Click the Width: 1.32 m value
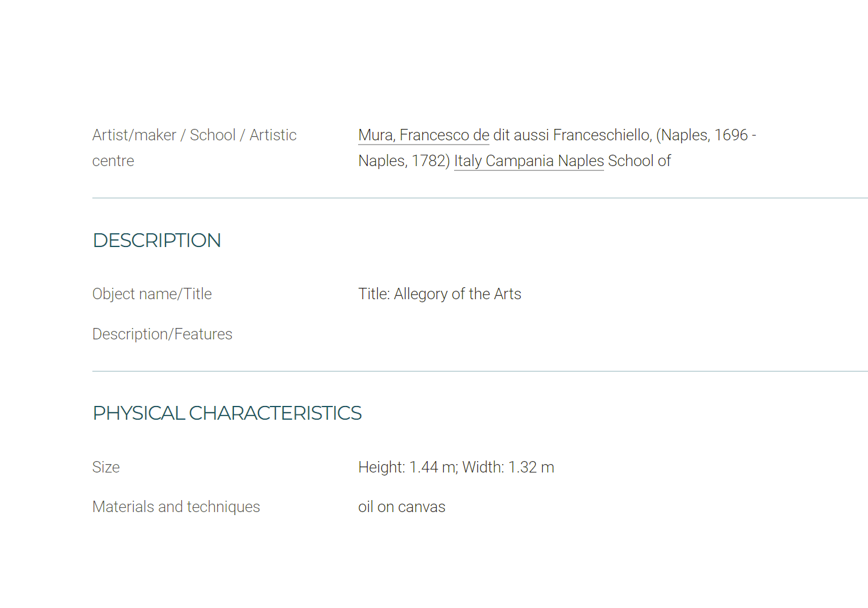The width and height of the screenshot is (868, 608). click(x=509, y=467)
